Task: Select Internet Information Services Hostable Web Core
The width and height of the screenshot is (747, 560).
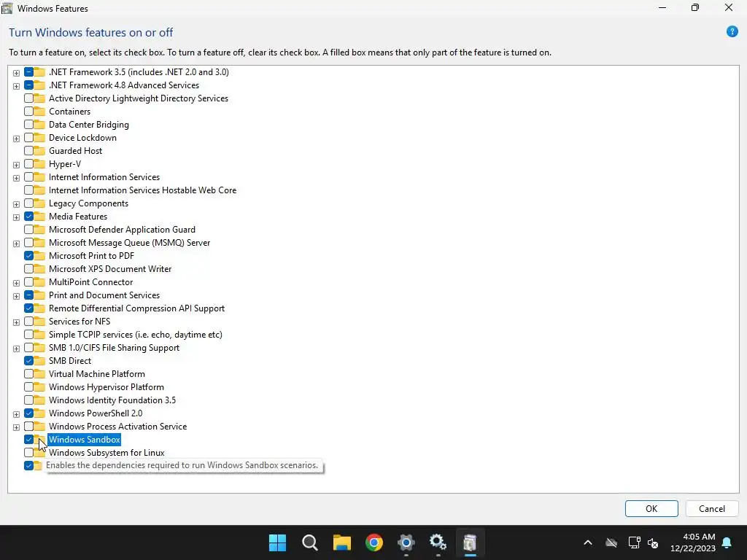Action: pos(142,190)
